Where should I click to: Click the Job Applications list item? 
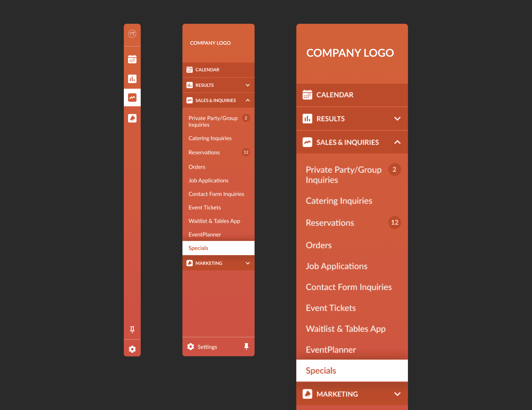point(209,181)
